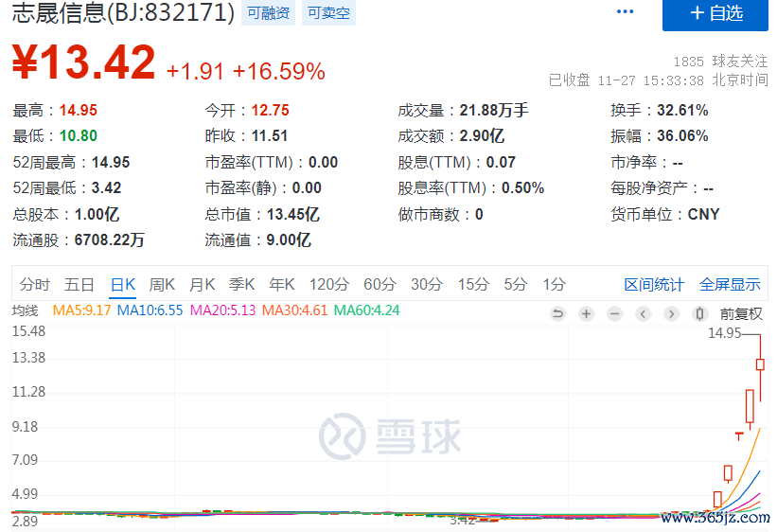Click the 最高 value 14.95
Image resolution: width=777 pixels, height=532 pixels.
pos(79,110)
